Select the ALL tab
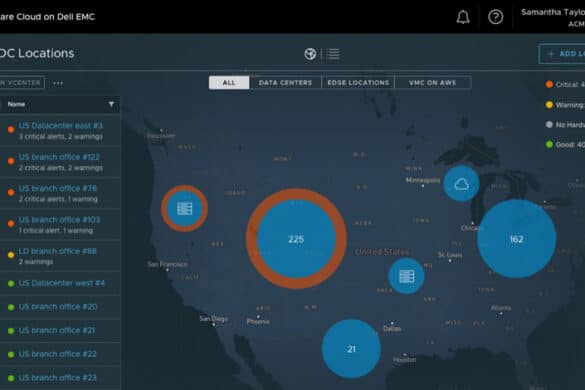Screen dimensions: 585x390 (x=229, y=82)
